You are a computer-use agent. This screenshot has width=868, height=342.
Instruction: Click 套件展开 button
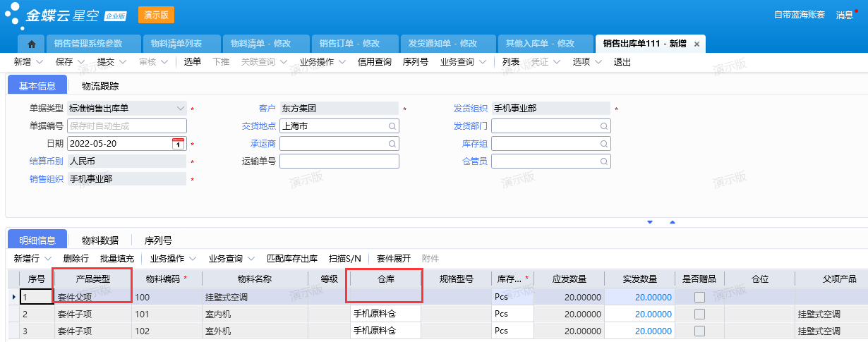pos(393,258)
